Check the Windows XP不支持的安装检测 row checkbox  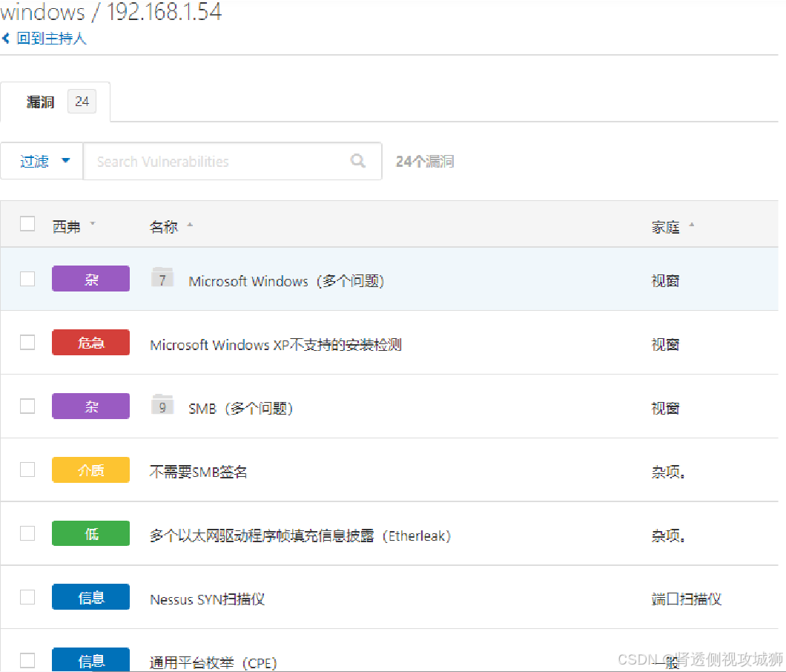pyautogui.click(x=27, y=342)
